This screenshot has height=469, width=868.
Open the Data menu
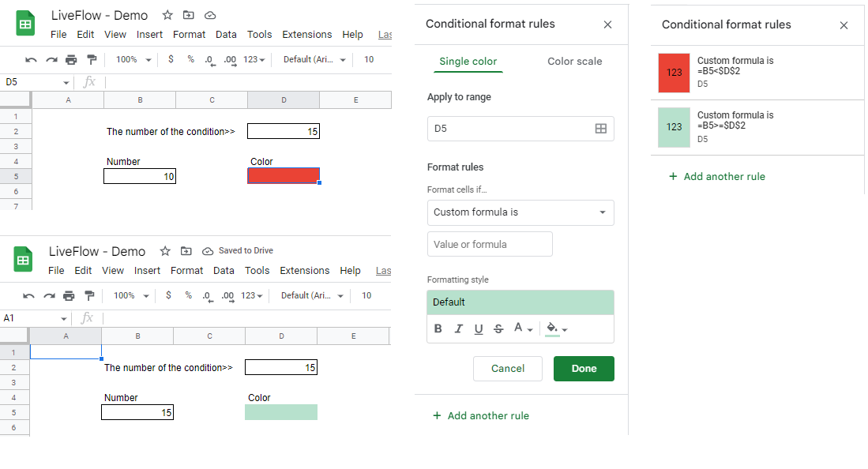coord(226,34)
